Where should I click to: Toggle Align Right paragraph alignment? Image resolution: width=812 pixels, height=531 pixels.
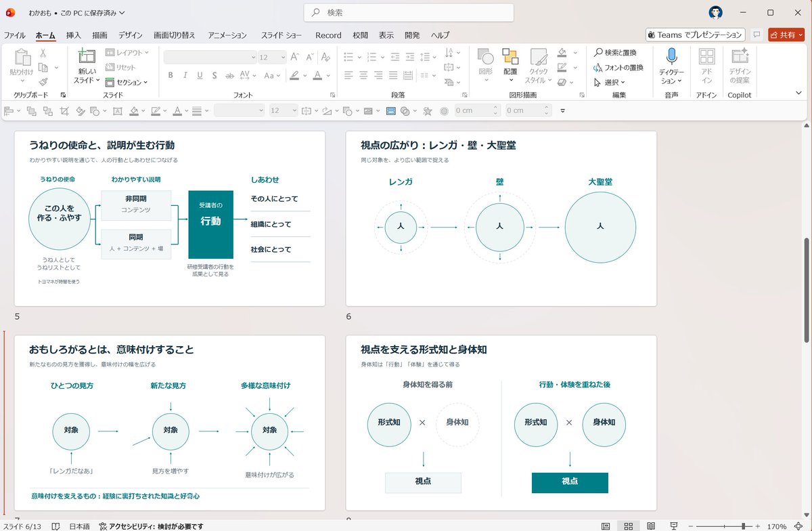[x=378, y=75]
